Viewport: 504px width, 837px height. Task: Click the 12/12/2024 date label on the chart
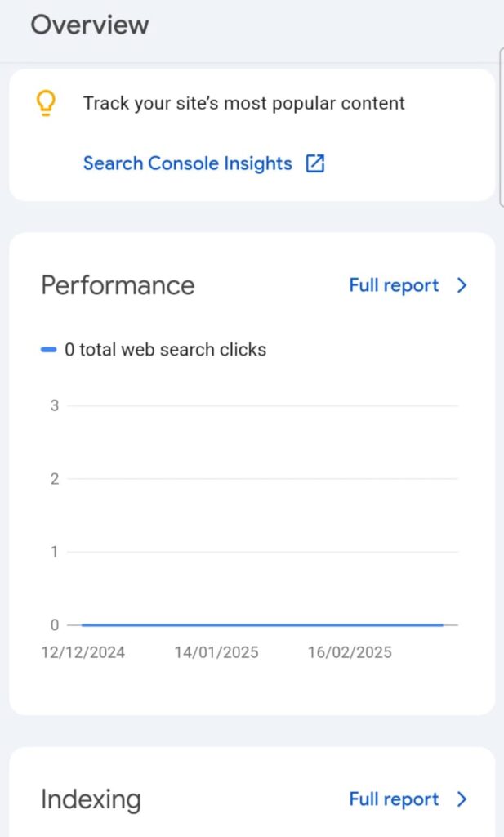83,653
